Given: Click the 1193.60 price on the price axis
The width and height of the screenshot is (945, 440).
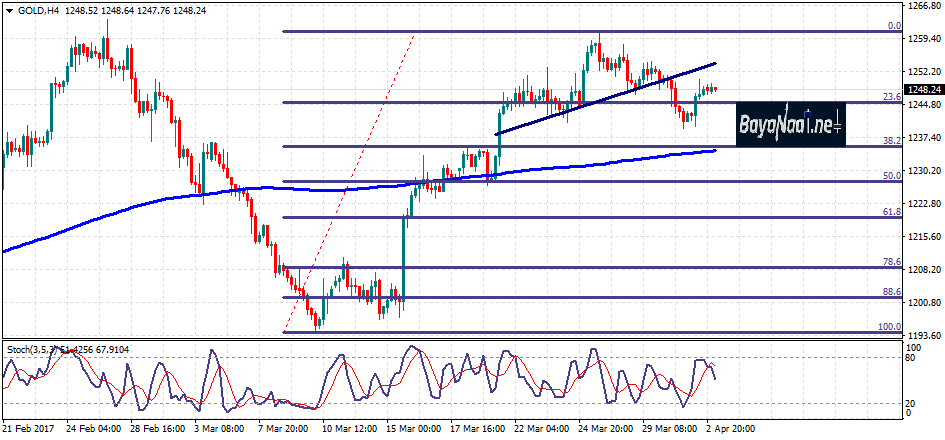Looking at the screenshot, I should click(x=923, y=336).
